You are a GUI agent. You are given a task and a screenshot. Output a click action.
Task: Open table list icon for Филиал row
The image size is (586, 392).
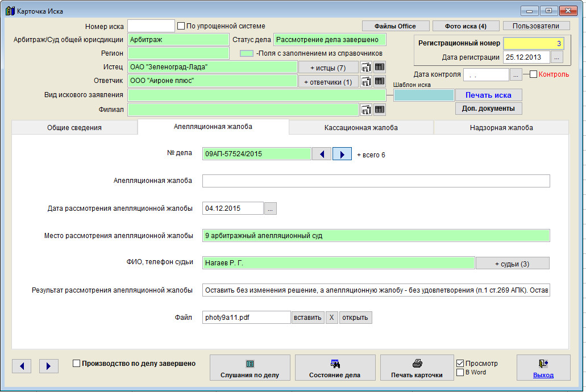pos(379,110)
